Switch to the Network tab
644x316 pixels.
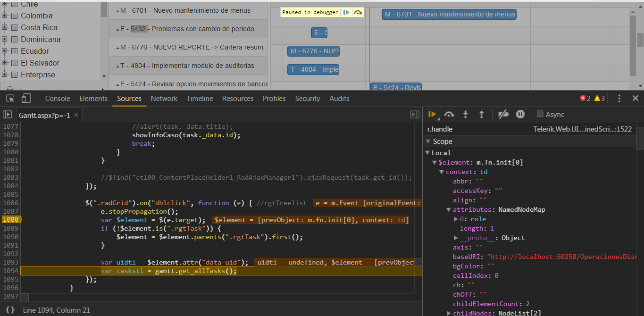point(164,99)
